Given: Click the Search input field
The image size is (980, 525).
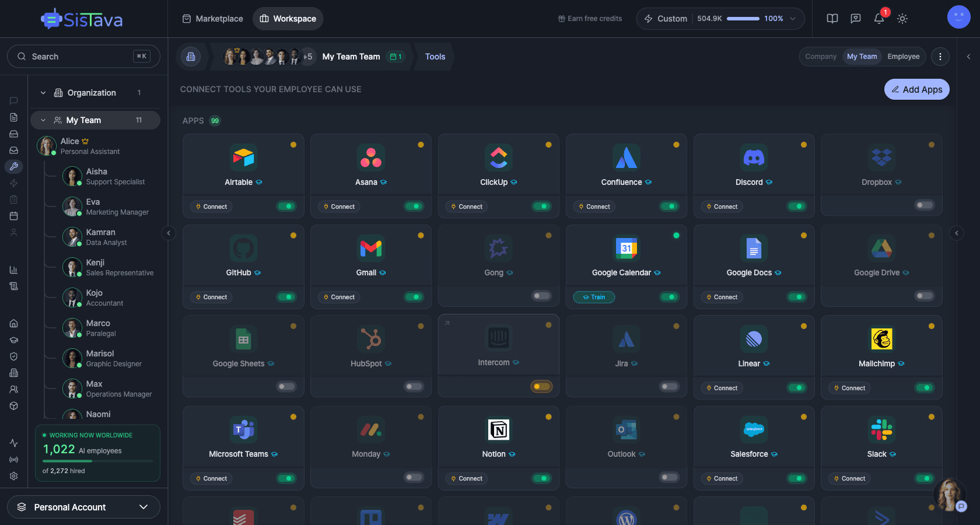Looking at the screenshot, I should tap(83, 57).
